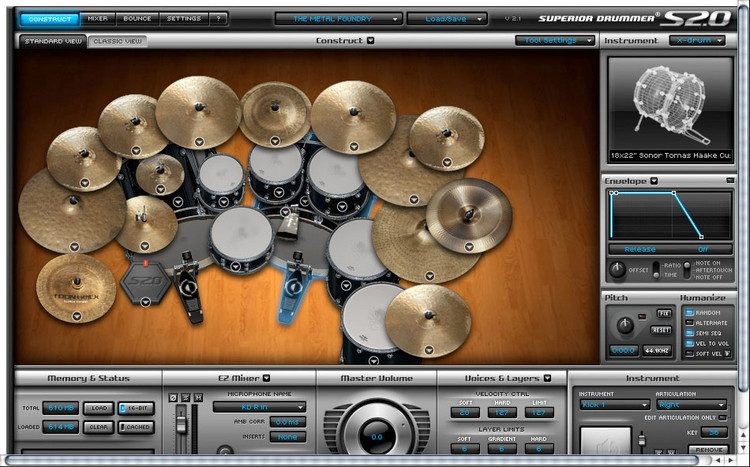Open the Load/Save dropdown
The image size is (750, 467).
click(447, 19)
